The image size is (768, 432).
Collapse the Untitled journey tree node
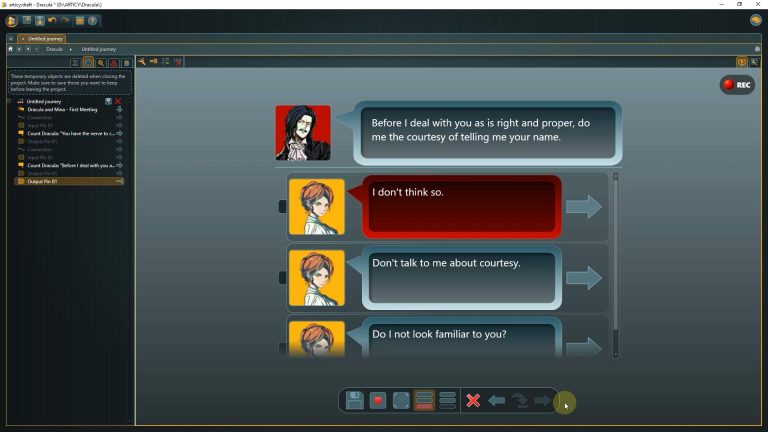[x=9, y=101]
